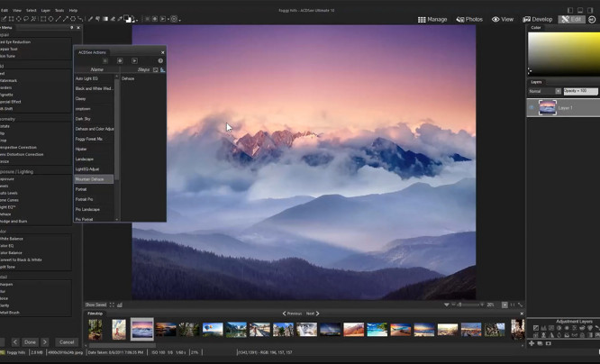Click the Done button
Viewport: 600px width, 364px height.
click(30, 342)
